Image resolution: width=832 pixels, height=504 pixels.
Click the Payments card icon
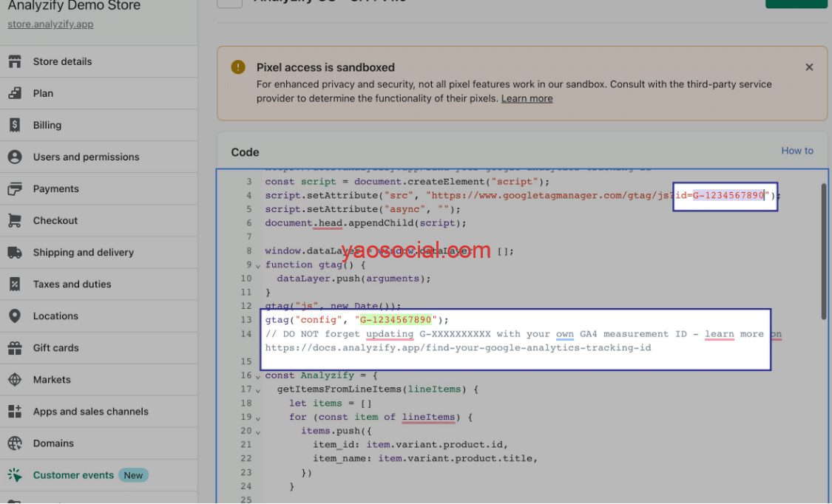click(x=15, y=188)
